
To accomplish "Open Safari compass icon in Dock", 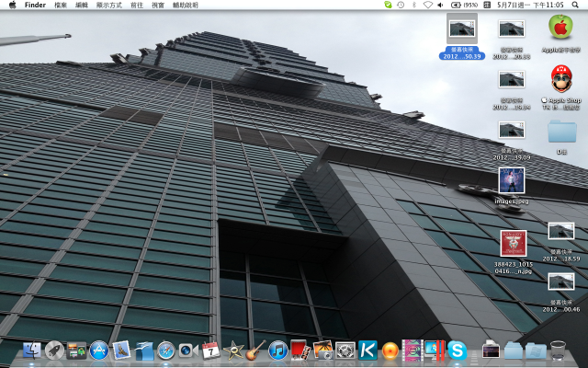I will tap(165, 351).
